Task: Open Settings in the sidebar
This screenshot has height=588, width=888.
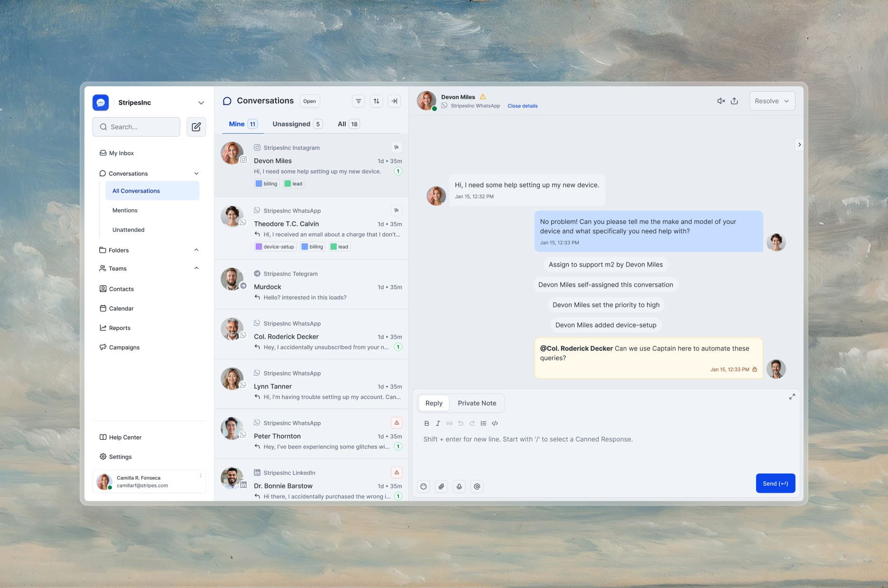Action: pyautogui.click(x=116, y=457)
